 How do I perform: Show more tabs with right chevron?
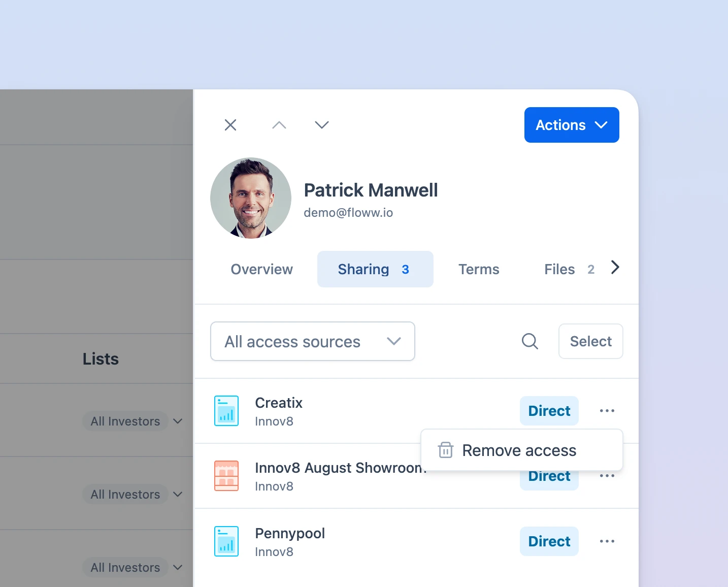pyautogui.click(x=615, y=267)
